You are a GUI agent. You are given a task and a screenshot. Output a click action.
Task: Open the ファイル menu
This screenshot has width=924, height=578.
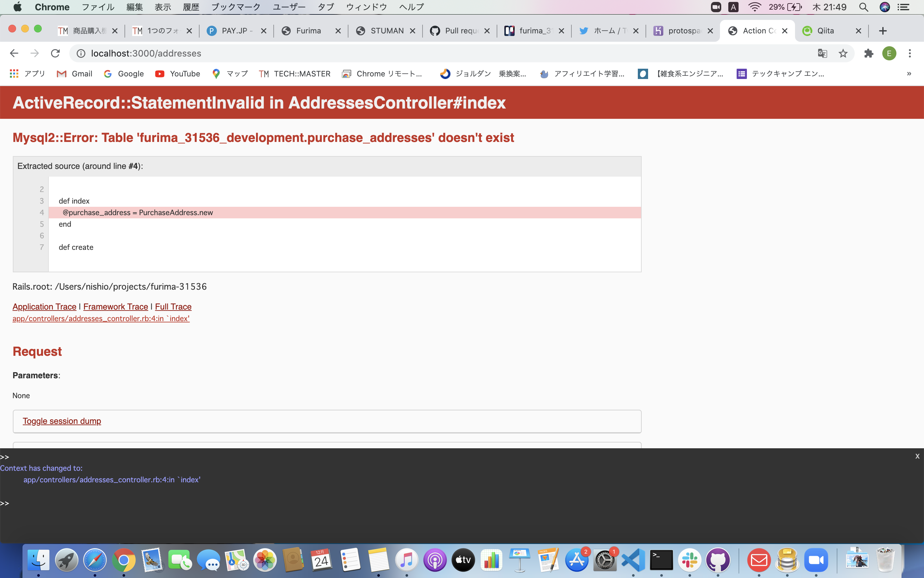tap(98, 7)
